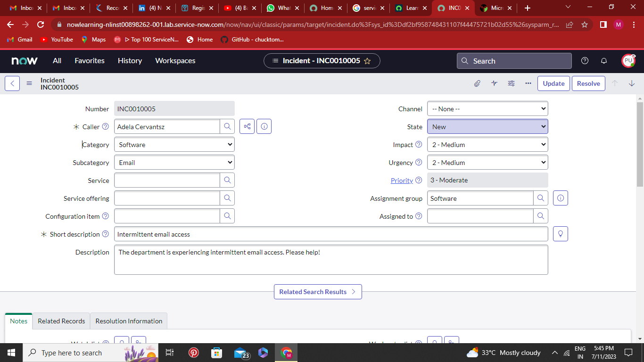Switch to the Related Records tab
644x362 pixels.
(x=61, y=321)
